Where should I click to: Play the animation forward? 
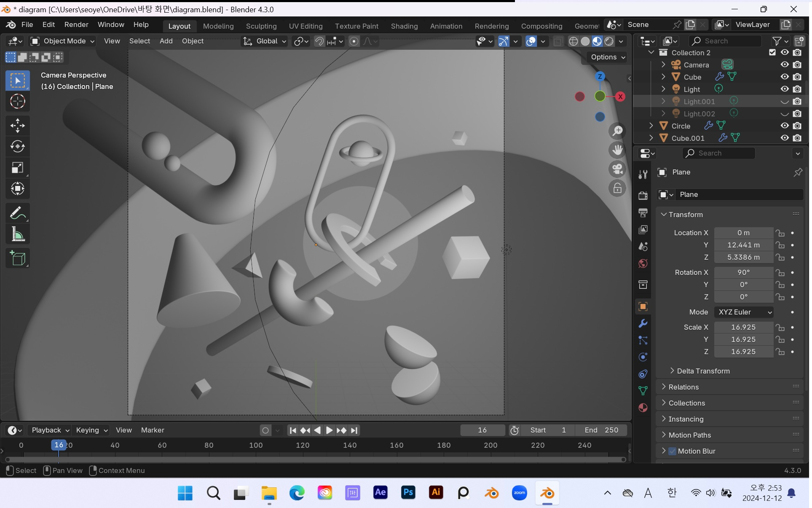[329, 430]
